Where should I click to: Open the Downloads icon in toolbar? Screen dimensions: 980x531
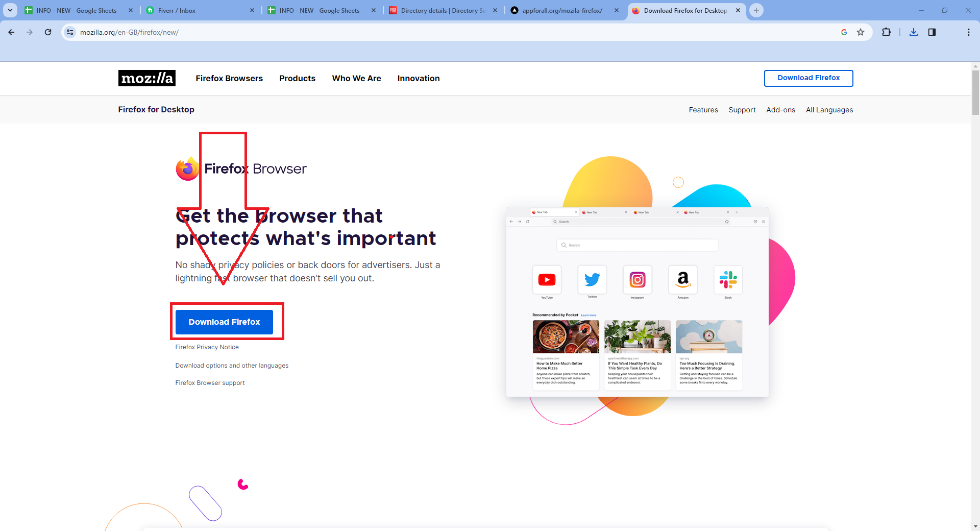click(x=914, y=32)
